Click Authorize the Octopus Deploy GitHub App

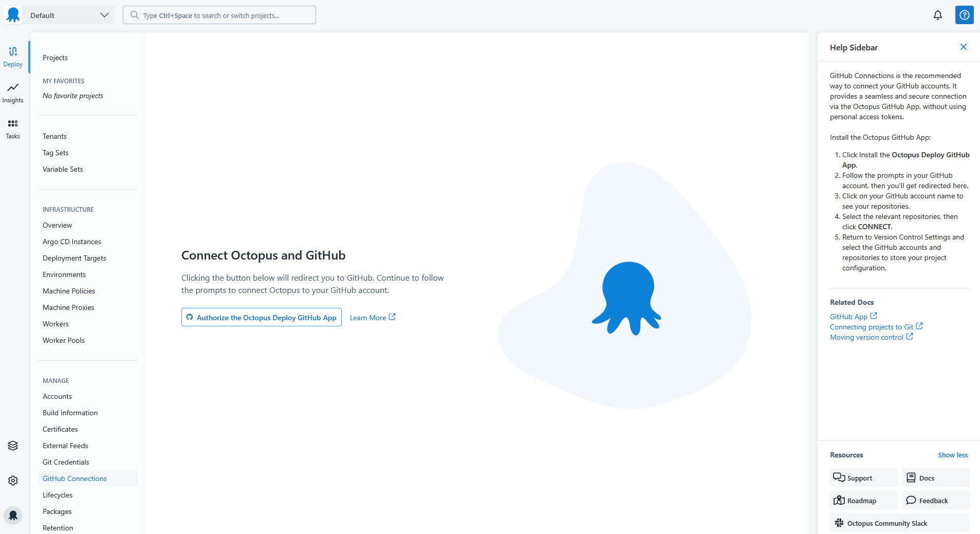pos(262,317)
